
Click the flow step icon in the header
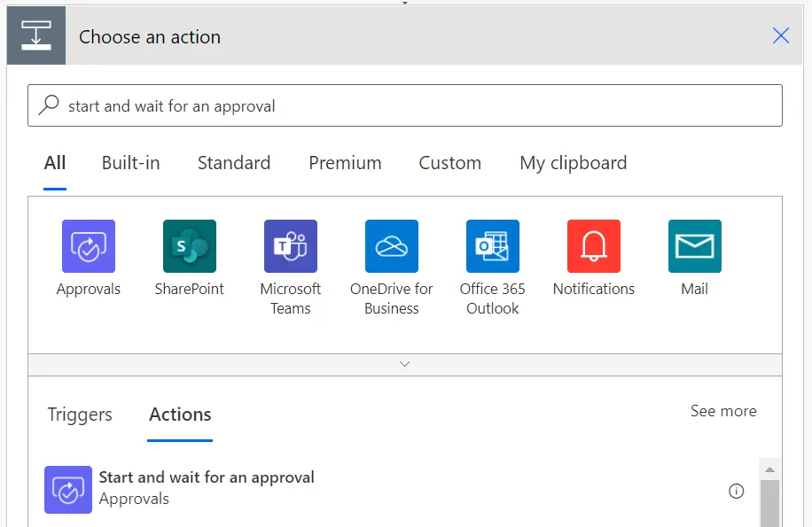(x=35, y=35)
